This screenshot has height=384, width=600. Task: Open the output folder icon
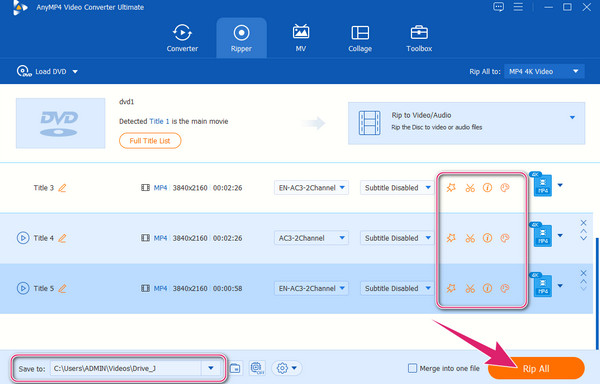235,368
